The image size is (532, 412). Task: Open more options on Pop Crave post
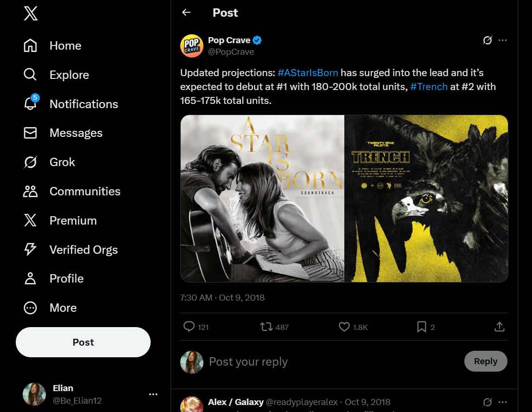pyautogui.click(x=503, y=40)
